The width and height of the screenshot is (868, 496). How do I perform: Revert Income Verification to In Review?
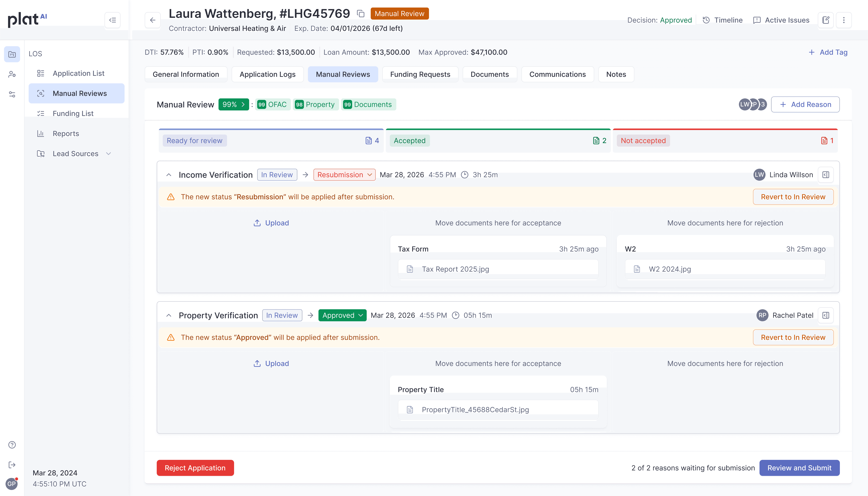click(x=793, y=197)
